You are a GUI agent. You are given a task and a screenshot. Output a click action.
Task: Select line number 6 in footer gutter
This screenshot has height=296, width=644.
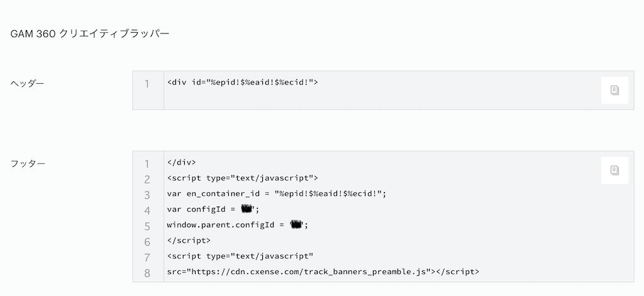click(x=147, y=242)
